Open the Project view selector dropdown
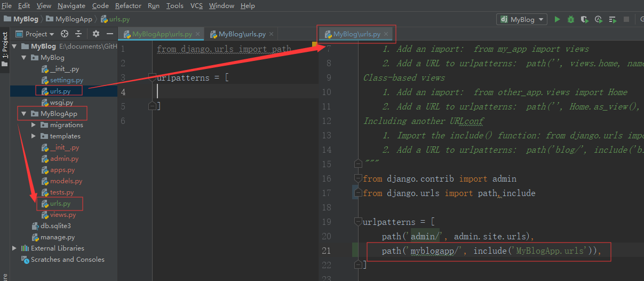644x281 pixels. point(35,34)
